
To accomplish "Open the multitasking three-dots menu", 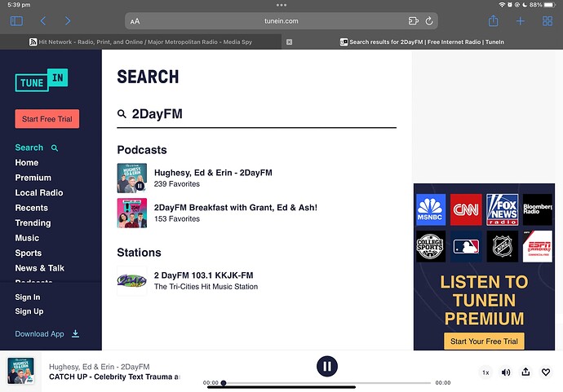I will pos(281,5).
